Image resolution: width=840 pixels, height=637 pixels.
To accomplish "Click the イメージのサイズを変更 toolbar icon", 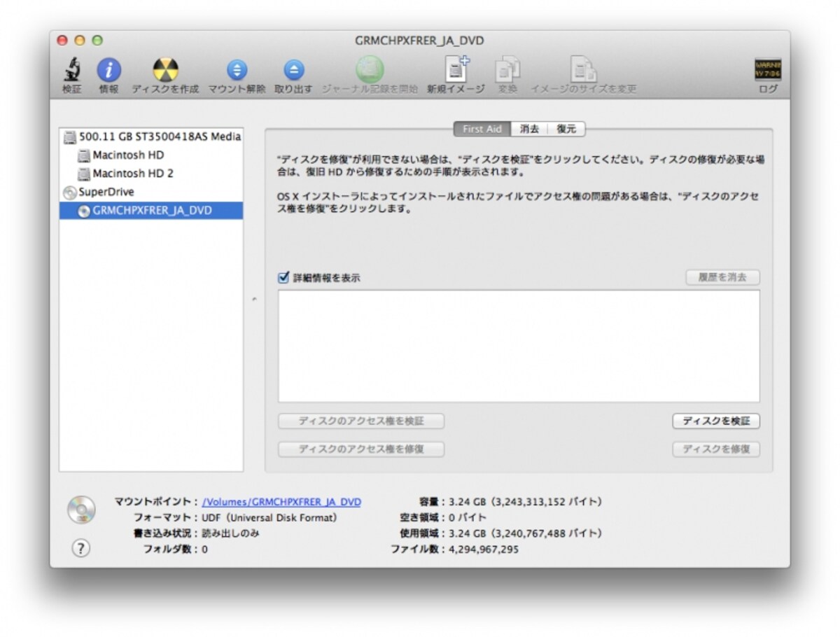I will coord(583,69).
